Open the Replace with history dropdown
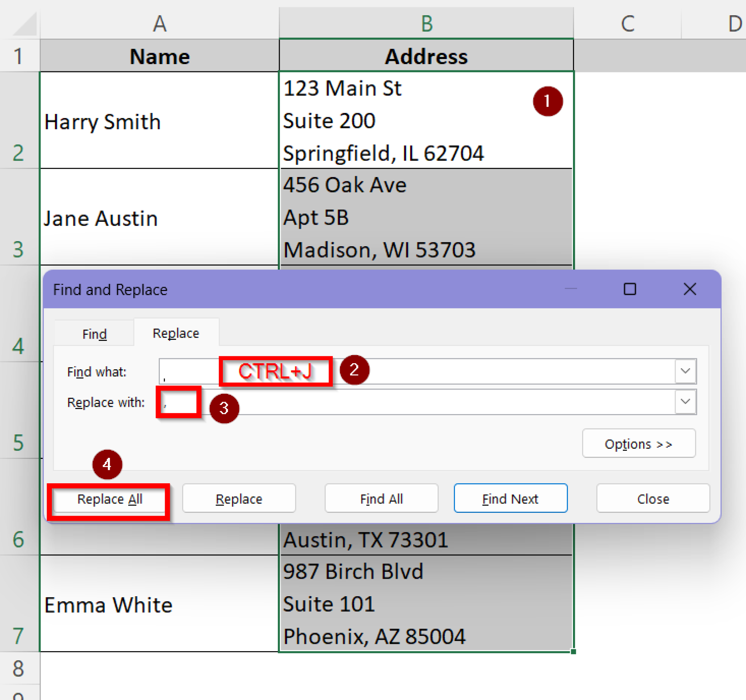Image resolution: width=746 pixels, height=700 pixels. 686,402
